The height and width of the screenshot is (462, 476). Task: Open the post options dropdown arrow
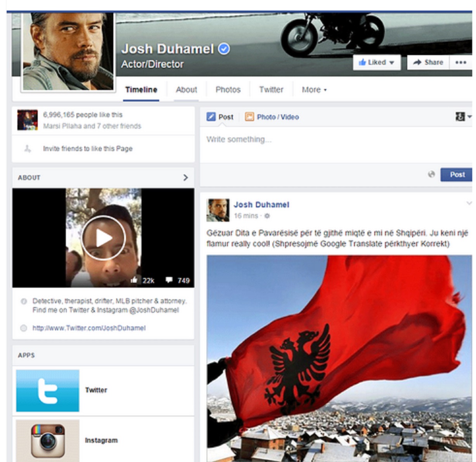(469, 203)
